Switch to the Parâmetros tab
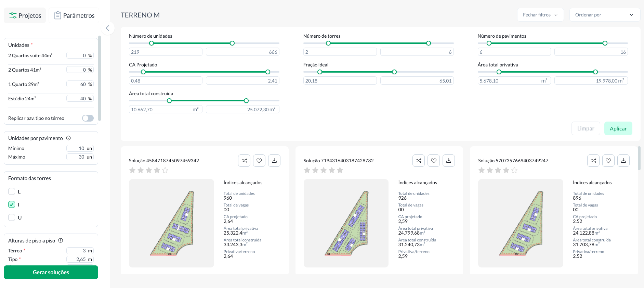The width and height of the screenshot is (644, 288). click(74, 15)
